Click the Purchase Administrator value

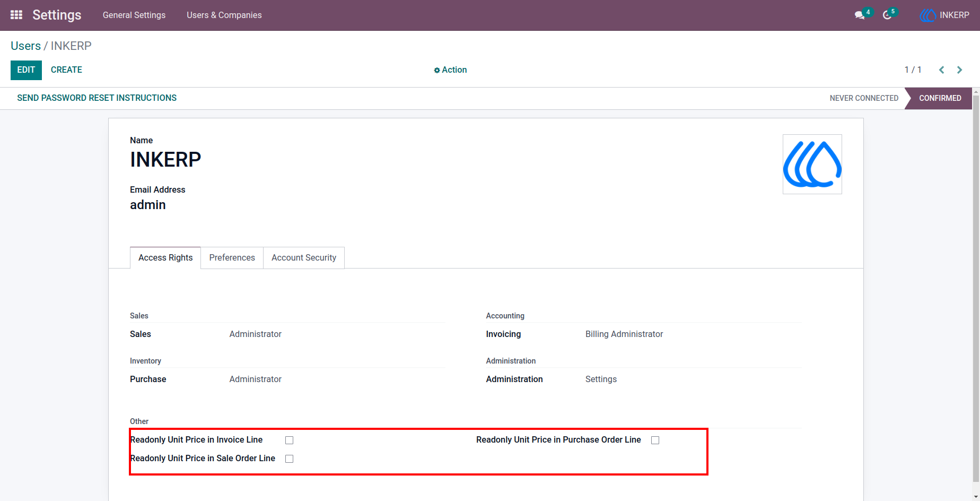(x=255, y=379)
